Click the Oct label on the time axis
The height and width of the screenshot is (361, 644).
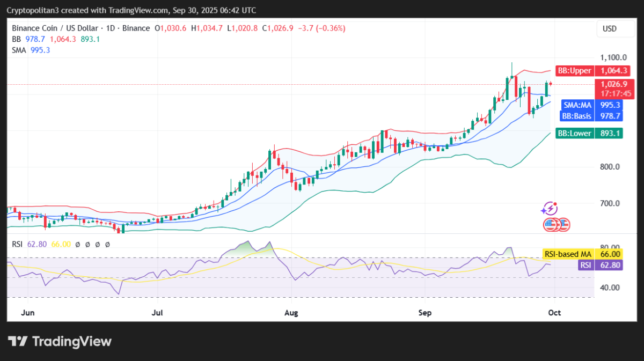click(x=554, y=312)
